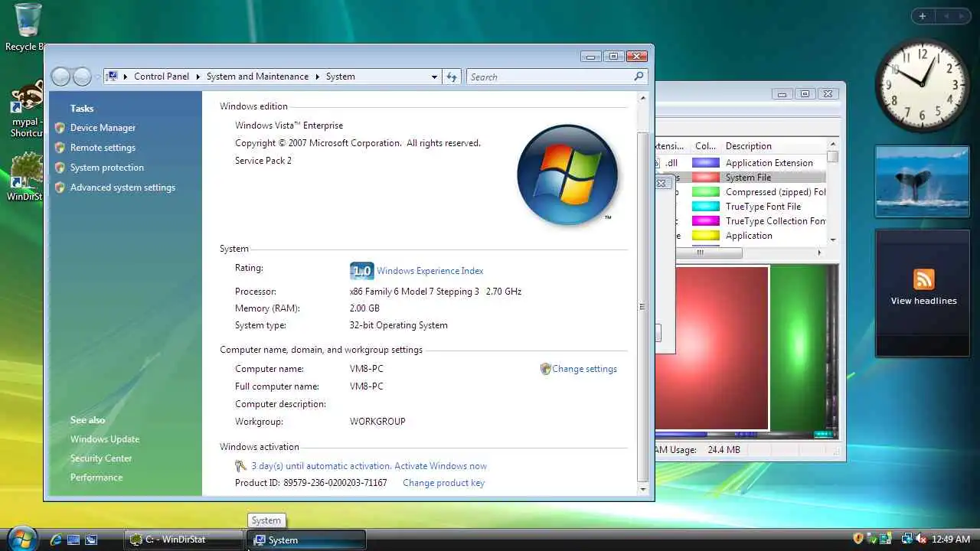Screen dimensions: 980x551
Task: Click Switch between windows Quick Launch icon
Action: (91, 540)
